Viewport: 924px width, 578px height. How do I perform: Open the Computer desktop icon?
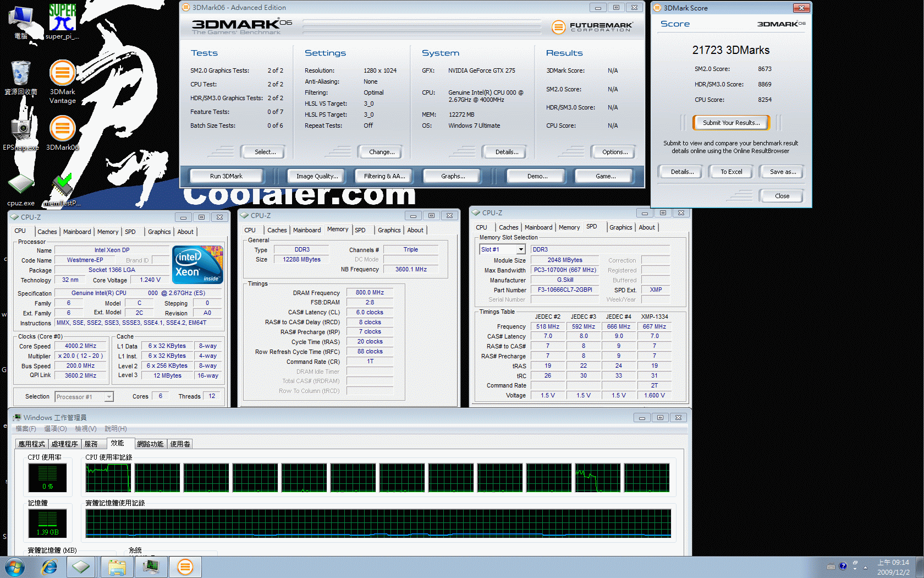(21, 23)
